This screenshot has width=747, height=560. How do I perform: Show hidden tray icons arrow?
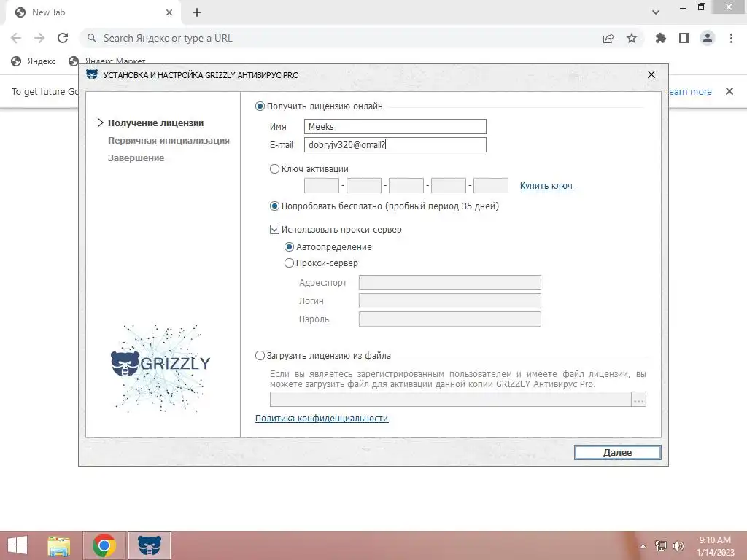[643, 546]
